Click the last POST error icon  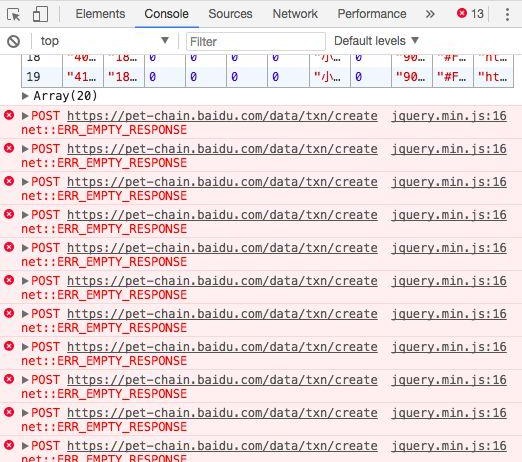[9, 445]
